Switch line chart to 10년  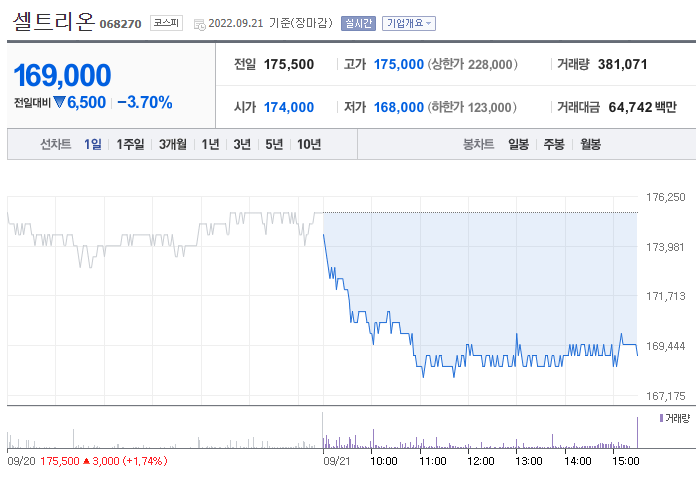click(x=309, y=144)
